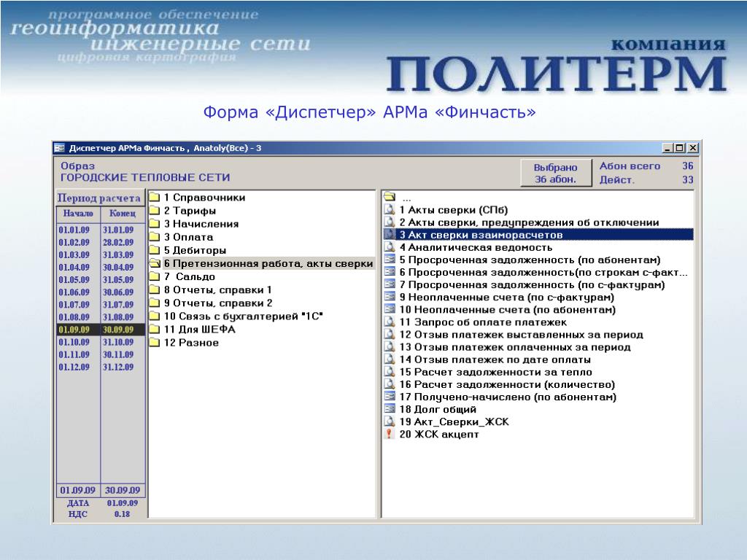Image resolution: width=747 pixels, height=560 pixels.
Task: Select period end 30.04.09
Action: (x=118, y=267)
